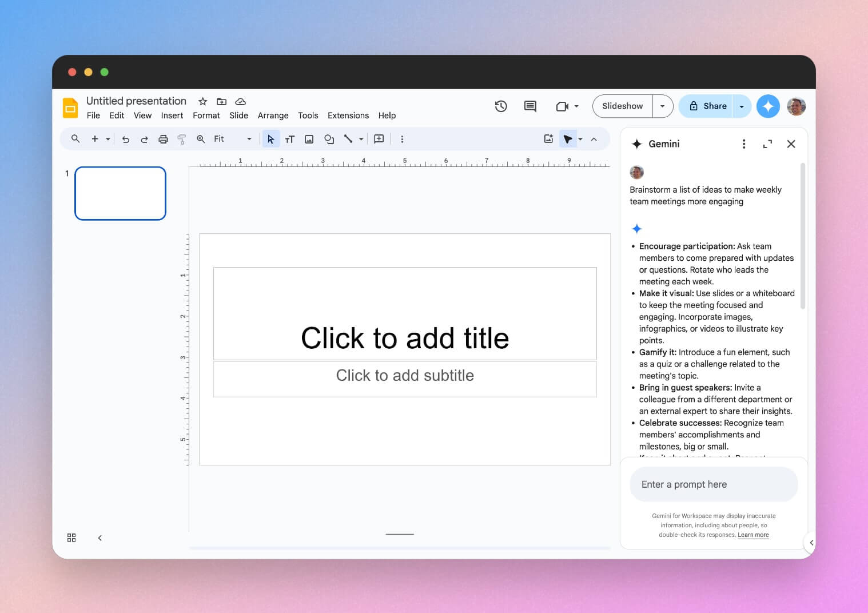This screenshot has width=868, height=613.
Task: Insert a text box using the toolbar icon
Action: coord(290,139)
